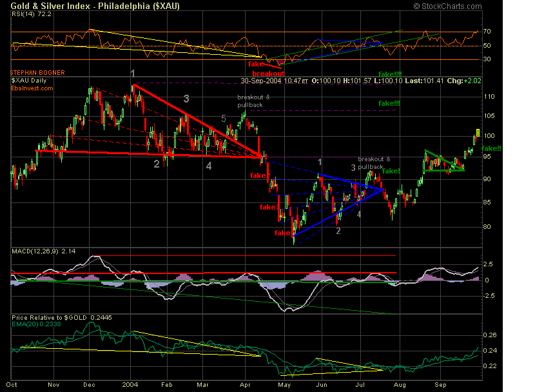Image resolution: width=535 pixels, height=392 pixels.
Task: Click the Price Relative to $GOLD label
Action: (50, 317)
